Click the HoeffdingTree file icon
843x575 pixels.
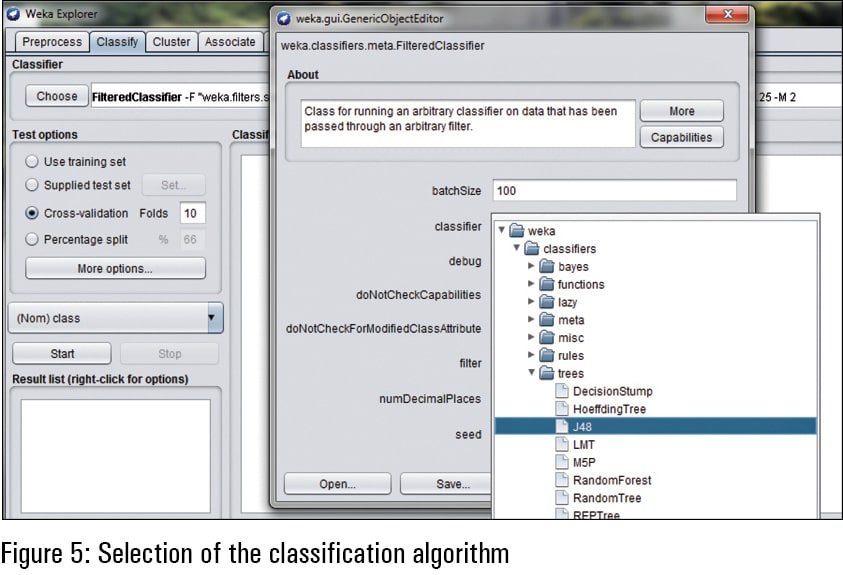562,409
